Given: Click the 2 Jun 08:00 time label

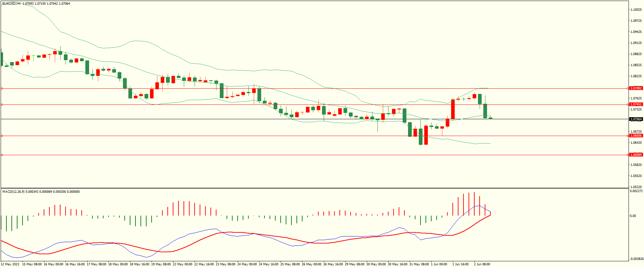Looking at the screenshot, I should point(482,264).
